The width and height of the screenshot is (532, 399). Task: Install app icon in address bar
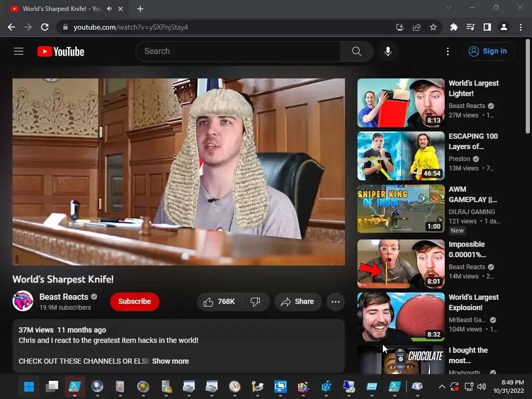[x=400, y=27]
